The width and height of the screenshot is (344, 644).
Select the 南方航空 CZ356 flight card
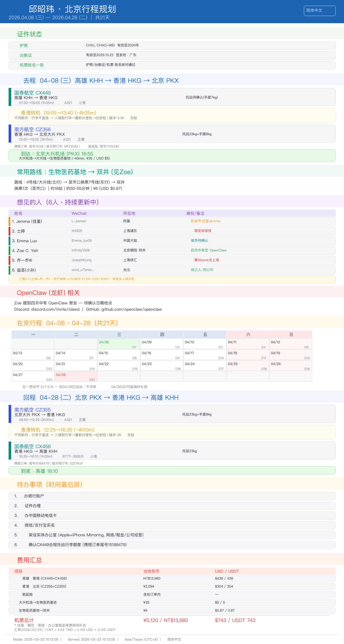click(172, 134)
